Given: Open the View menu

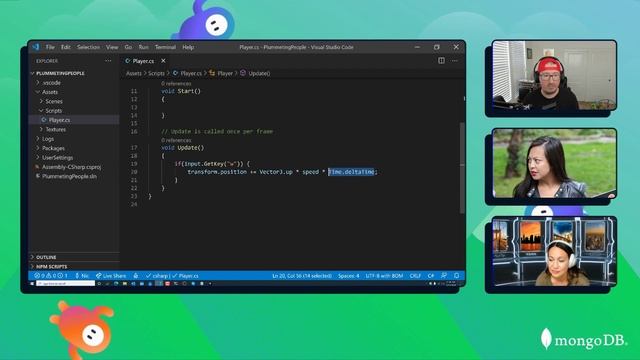Looking at the screenshot, I should pyautogui.click(x=112, y=47).
